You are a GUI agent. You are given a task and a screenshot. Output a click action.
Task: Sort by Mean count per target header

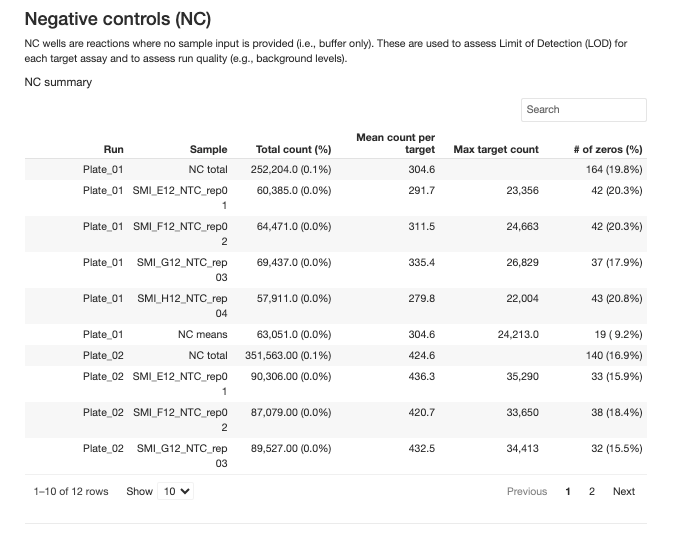click(395, 142)
